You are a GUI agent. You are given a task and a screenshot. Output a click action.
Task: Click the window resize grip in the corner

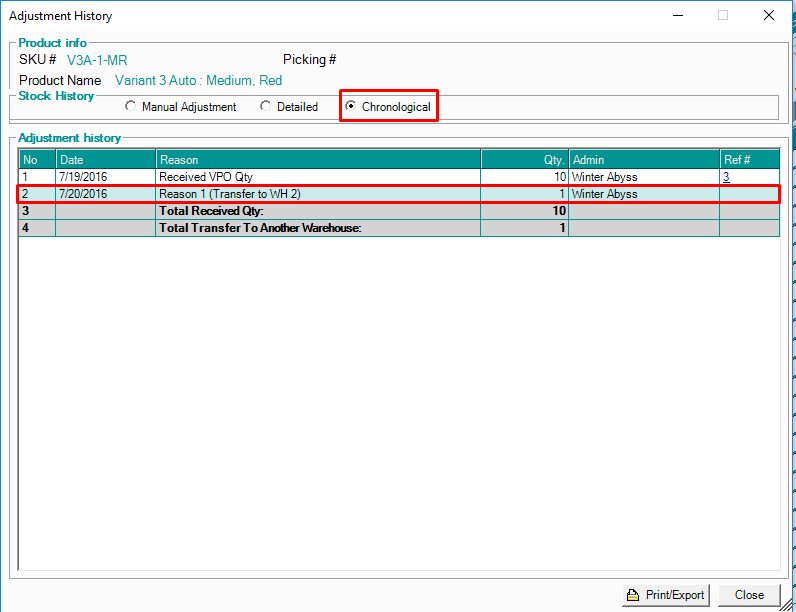coord(786,604)
